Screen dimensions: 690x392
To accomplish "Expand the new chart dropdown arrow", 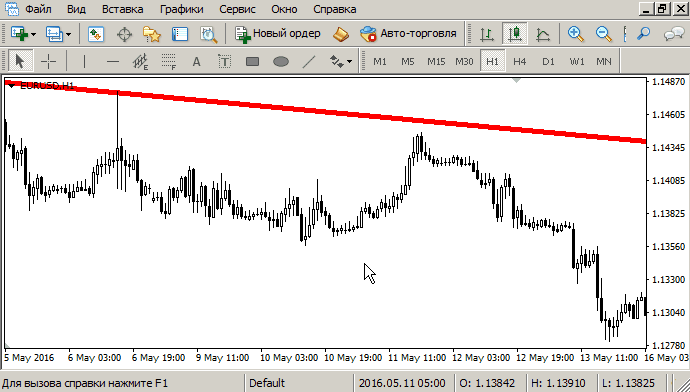I will pos(33,34).
